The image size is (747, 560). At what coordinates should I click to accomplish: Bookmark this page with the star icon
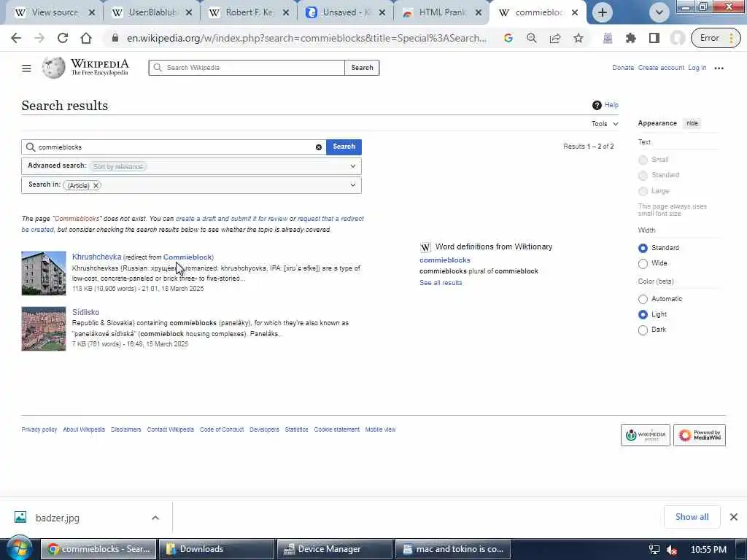point(578,38)
